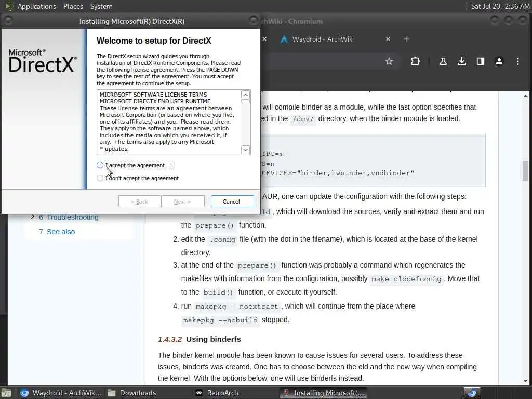
Task: Click the license text scroll down arrow
Action: (245, 150)
